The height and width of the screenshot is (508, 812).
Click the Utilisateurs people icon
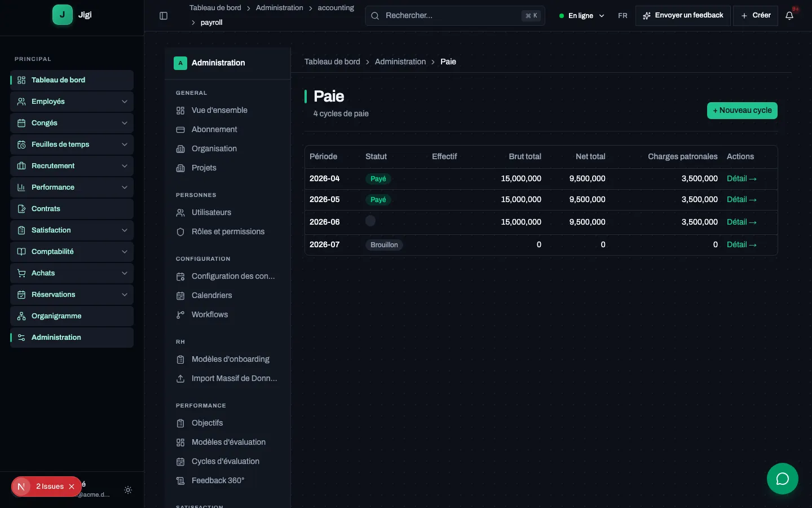(x=180, y=213)
